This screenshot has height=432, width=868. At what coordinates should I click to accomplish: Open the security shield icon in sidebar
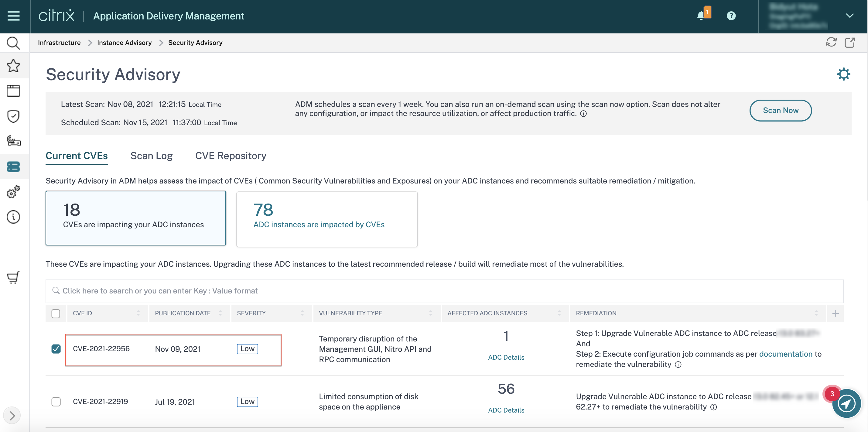13,116
